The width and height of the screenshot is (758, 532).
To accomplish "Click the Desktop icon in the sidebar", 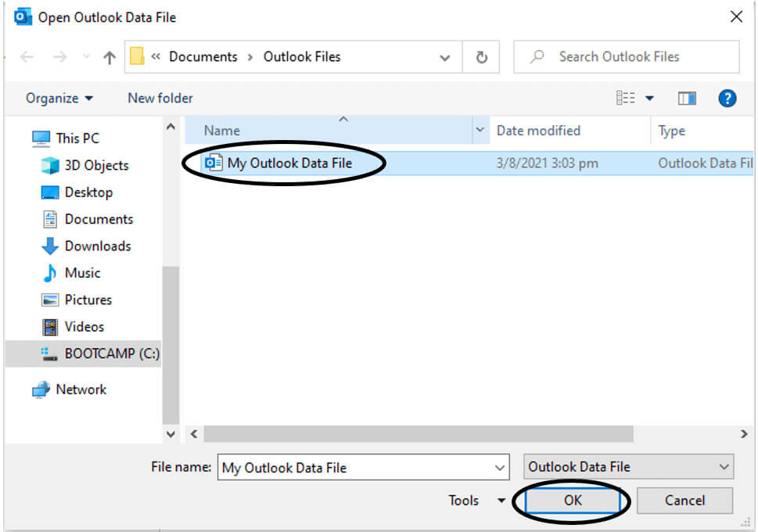I will click(x=50, y=192).
